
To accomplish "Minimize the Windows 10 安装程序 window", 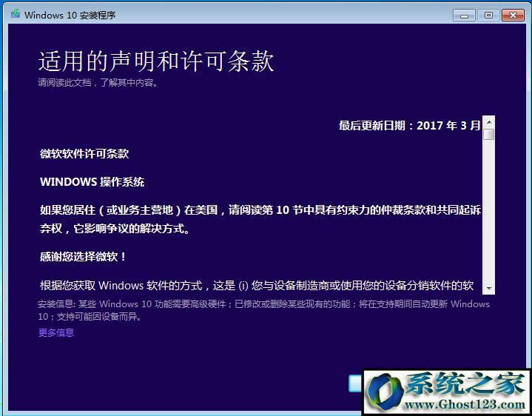I will pyautogui.click(x=464, y=16).
